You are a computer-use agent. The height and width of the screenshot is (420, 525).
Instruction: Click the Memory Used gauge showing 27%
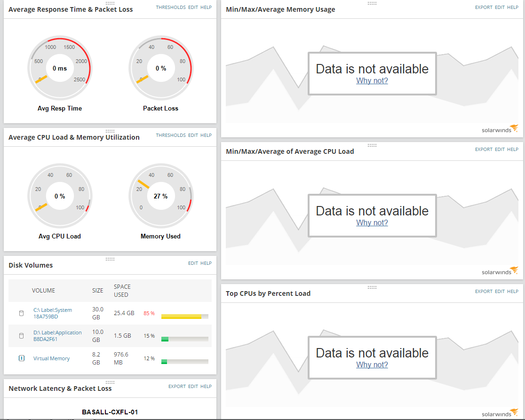click(161, 196)
